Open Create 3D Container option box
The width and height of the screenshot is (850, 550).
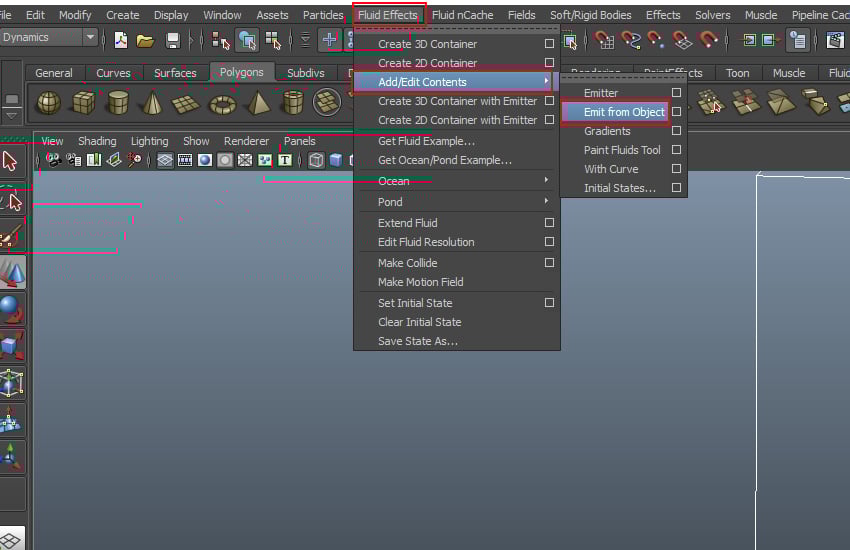pos(549,43)
